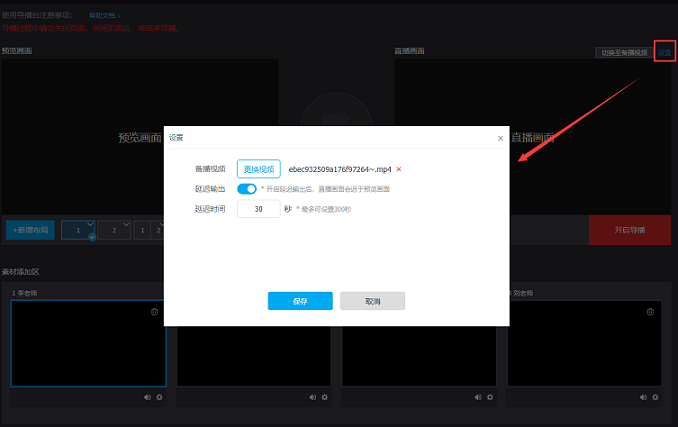
Task: Select the two-pane layout 1|2 option
Action: pos(149,231)
